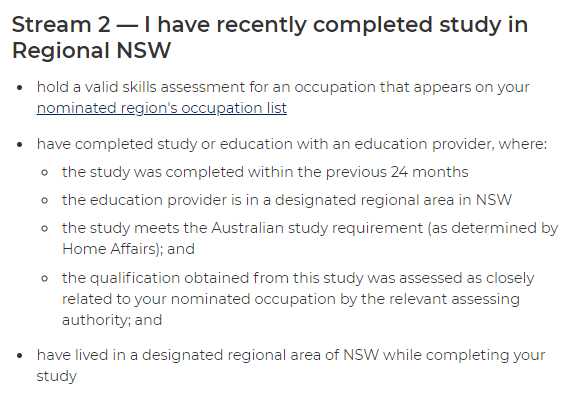
Task: Click the bullet dot before 'have lived in'
Action: (20, 355)
